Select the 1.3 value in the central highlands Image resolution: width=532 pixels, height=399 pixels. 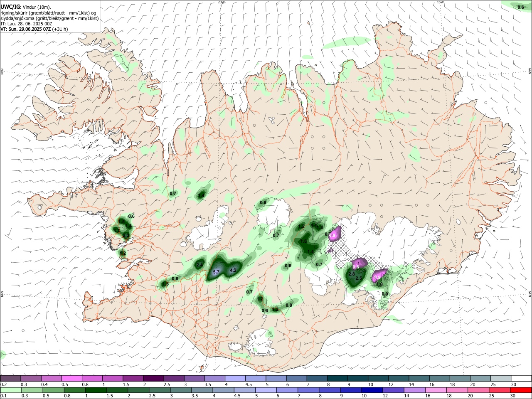(x=319, y=227)
